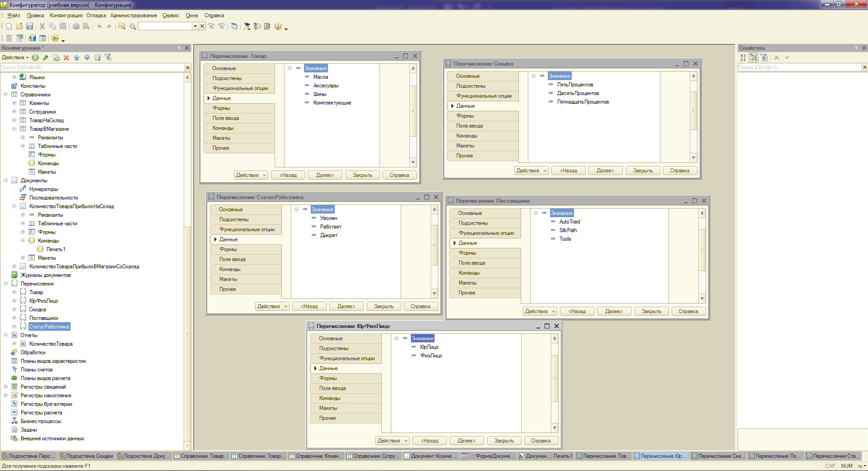Select SilkPath in Перечисление Поставщики
This screenshot has height=471, width=868.
point(568,230)
